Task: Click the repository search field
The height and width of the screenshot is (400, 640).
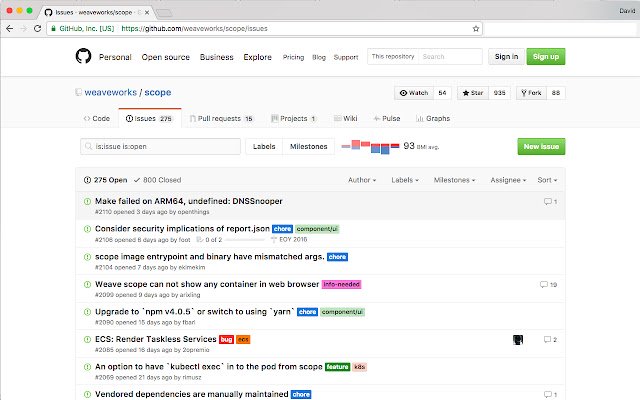Action: click(x=450, y=56)
